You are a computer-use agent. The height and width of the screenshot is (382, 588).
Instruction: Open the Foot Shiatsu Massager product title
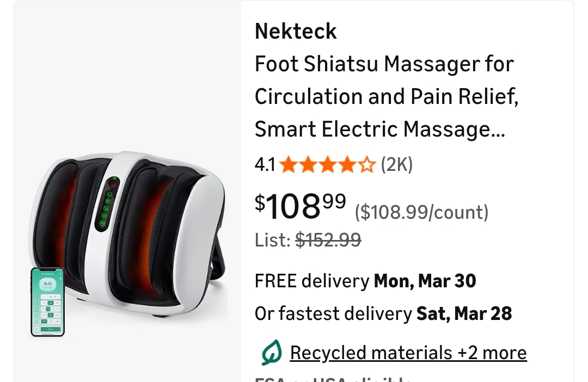384,64
